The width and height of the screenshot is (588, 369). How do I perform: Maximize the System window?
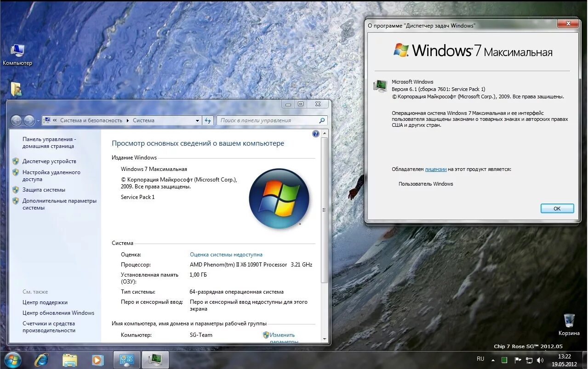tap(301, 104)
